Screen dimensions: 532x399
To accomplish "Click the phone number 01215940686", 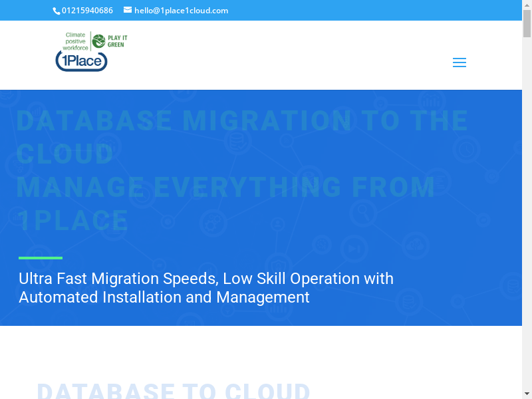I will pyautogui.click(x=87, y=11).
